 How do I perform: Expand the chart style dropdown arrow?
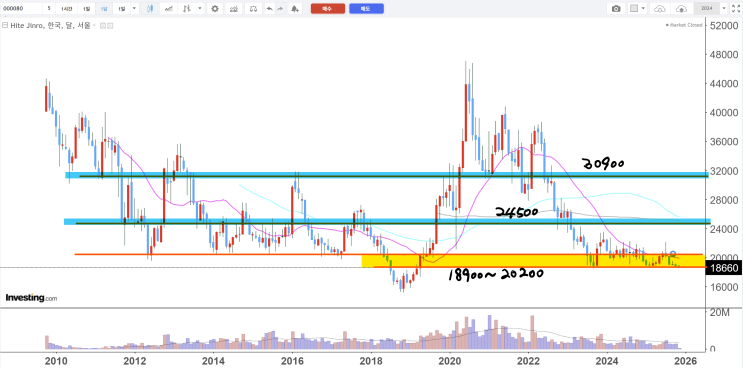pyautogui.click(x=200, y=9)
